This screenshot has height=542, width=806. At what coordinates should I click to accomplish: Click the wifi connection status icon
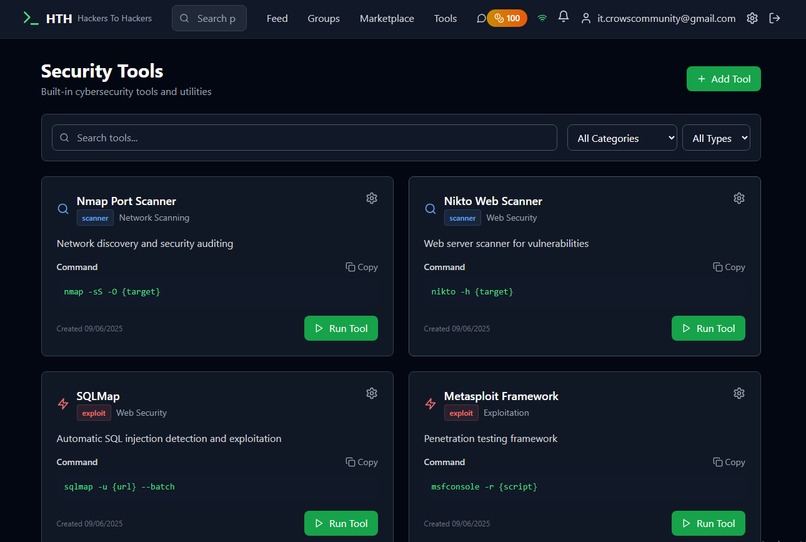click(x=542, y=19)
